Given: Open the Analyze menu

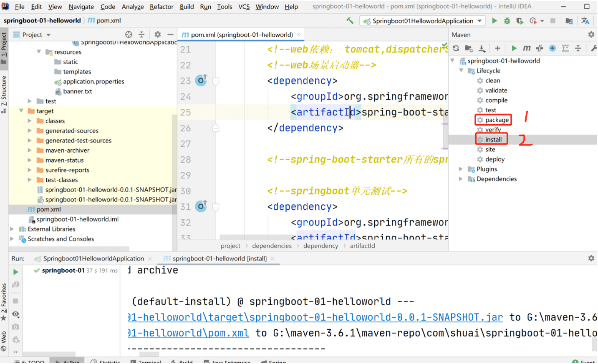Looking at the screenshot, I should (x=133, y=7).
